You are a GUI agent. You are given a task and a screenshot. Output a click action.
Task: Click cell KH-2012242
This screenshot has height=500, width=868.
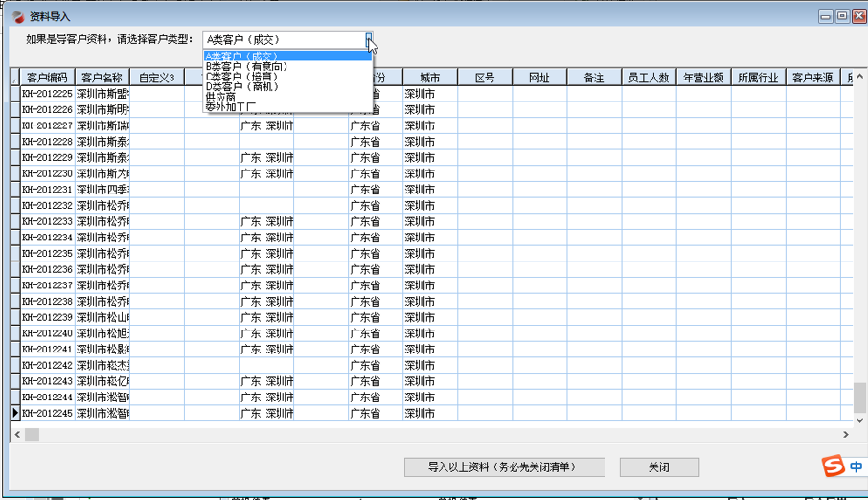[x=48, y=366]
